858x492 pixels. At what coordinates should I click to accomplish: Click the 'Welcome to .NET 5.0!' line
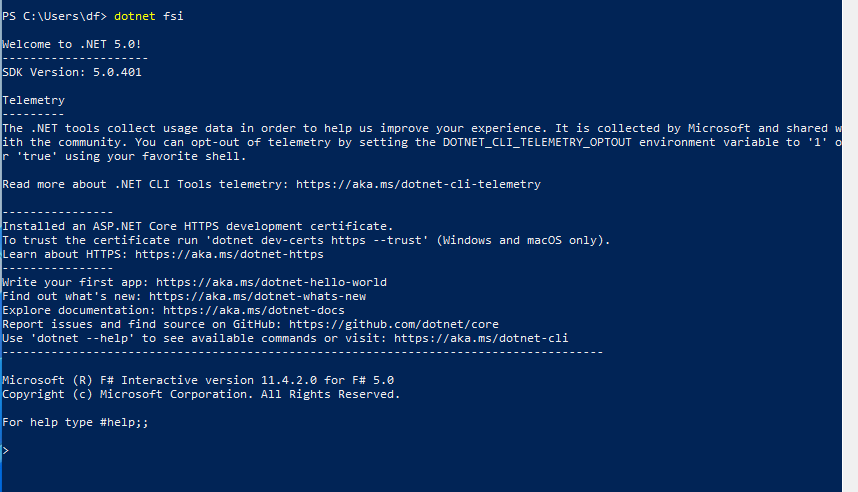point(72,44)
